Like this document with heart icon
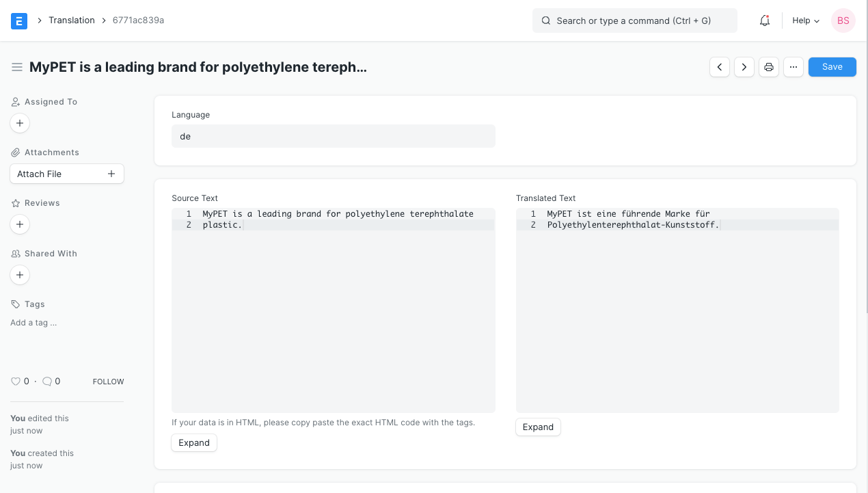Screen dimensions: 868x493 coord(16,382)
